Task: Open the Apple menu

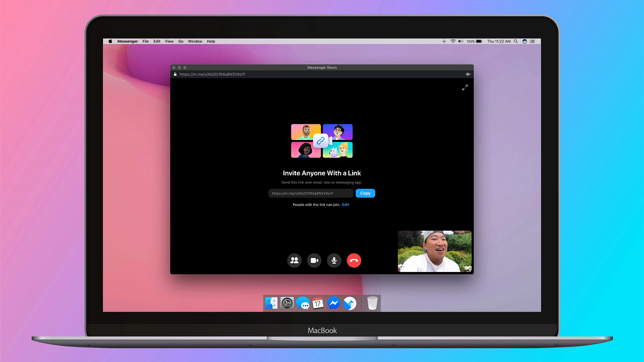Action: (x=111, y=41)
